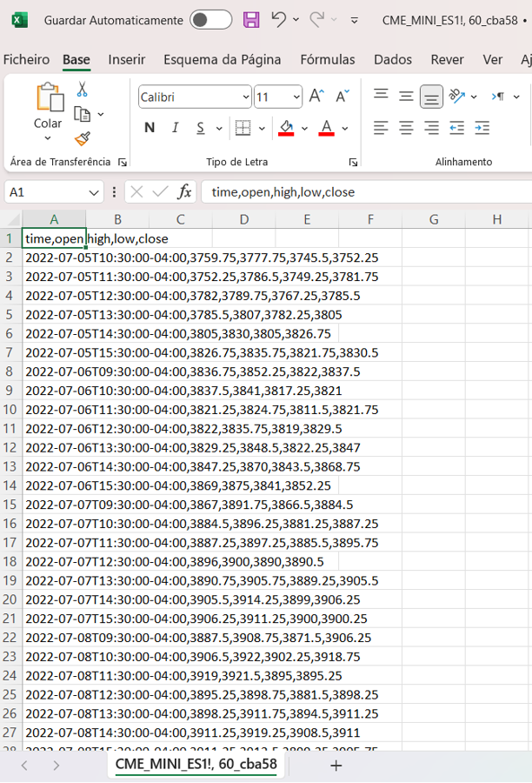Open the font size dropdown

296,97
